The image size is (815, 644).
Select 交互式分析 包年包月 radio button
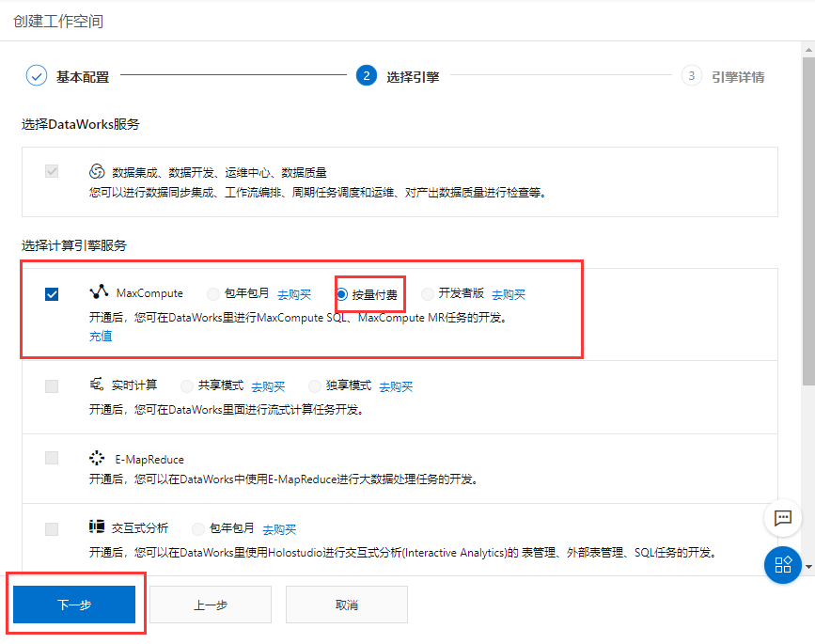coord(198,529)
